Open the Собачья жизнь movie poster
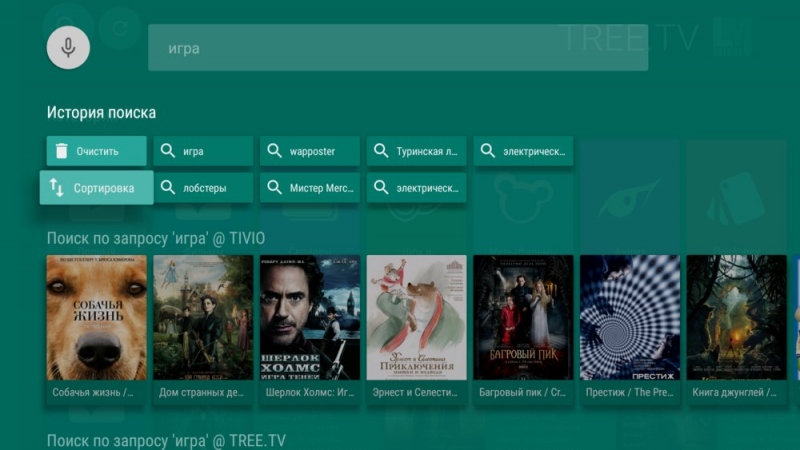This screenshot has width=800, height=450. [96, 317]
